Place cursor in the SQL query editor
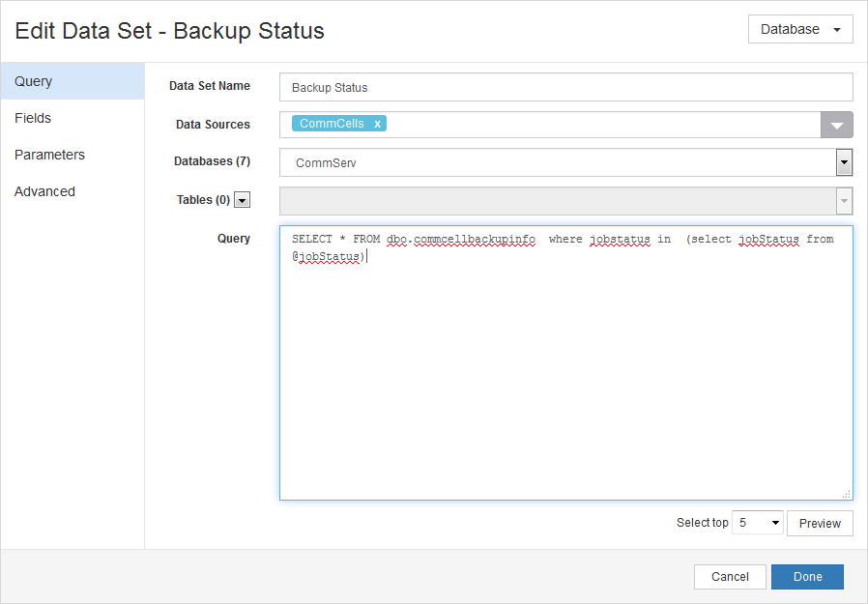The height and width of the screenshot is (604, 868). tap(565, 362)
